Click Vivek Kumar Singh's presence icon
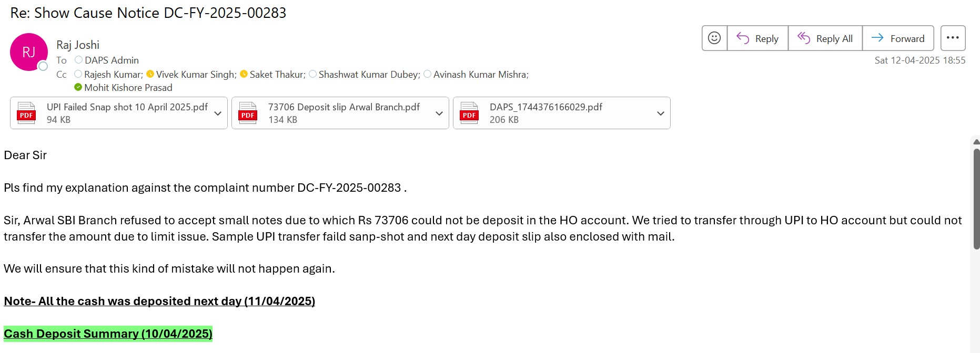This screenshot has width=980, height=353. pyautogui.click(x=150, y=74)
